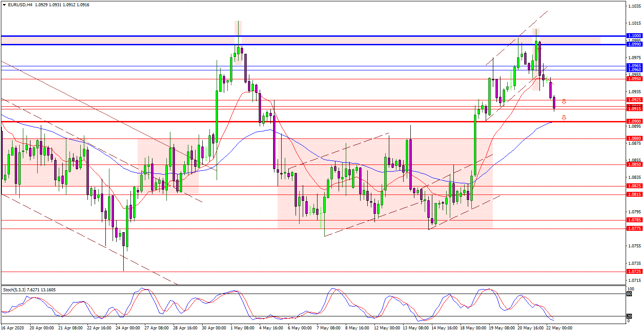Select the red 1.0900 support level label
The height and width of the screenshot is (333, 644).
[x=635, y=121]
